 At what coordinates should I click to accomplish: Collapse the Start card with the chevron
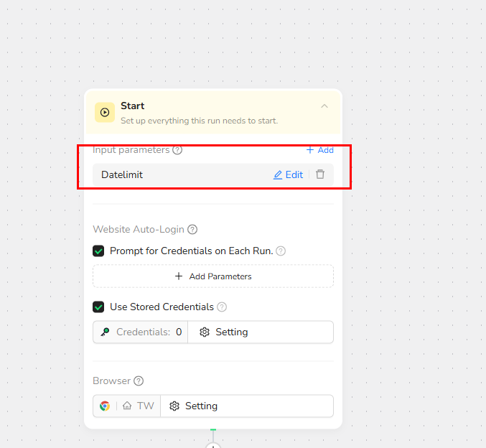324,106
